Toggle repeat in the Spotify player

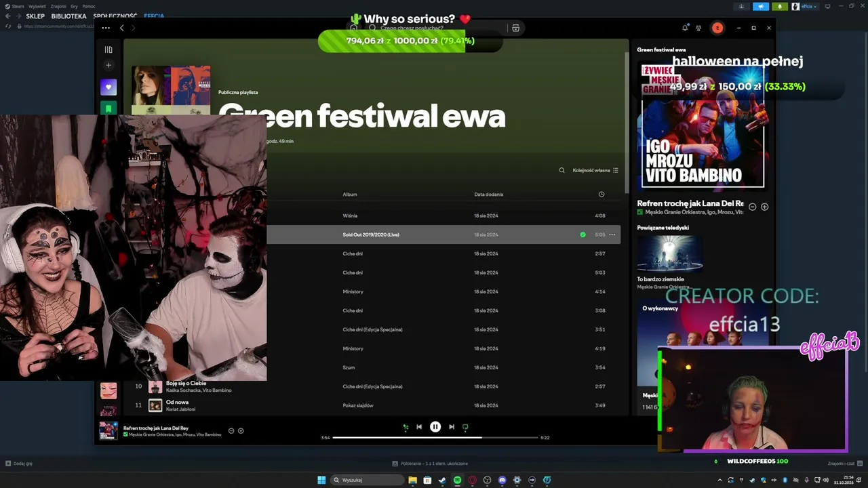tap(465, 427)
